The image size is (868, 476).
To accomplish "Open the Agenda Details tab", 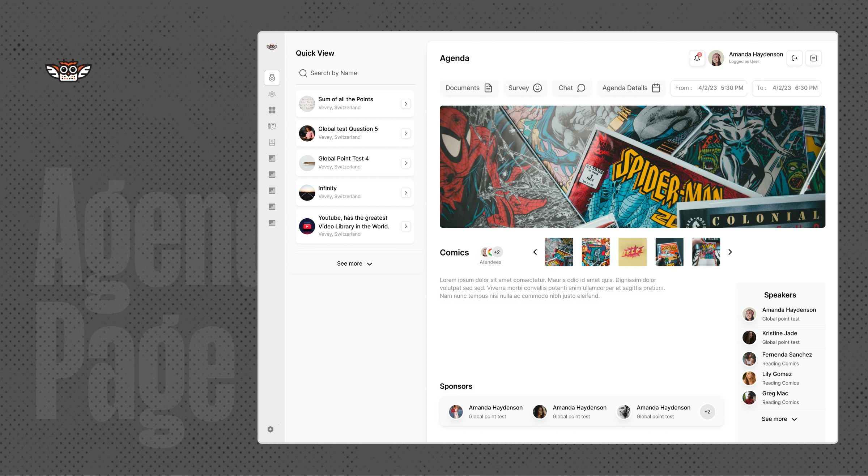I will [631, 88].
